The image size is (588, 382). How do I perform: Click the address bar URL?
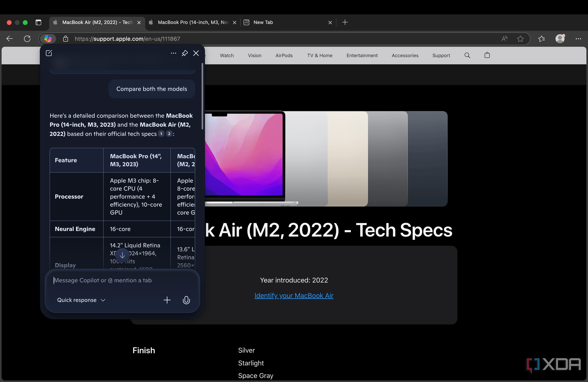point(127,39)
